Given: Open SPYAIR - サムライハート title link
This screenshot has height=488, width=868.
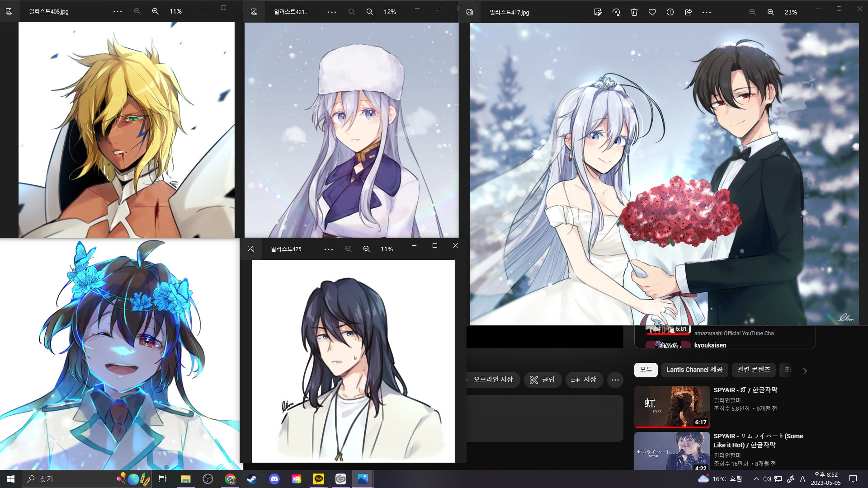Looking at the screenshot, I should (x=758, y=441).
